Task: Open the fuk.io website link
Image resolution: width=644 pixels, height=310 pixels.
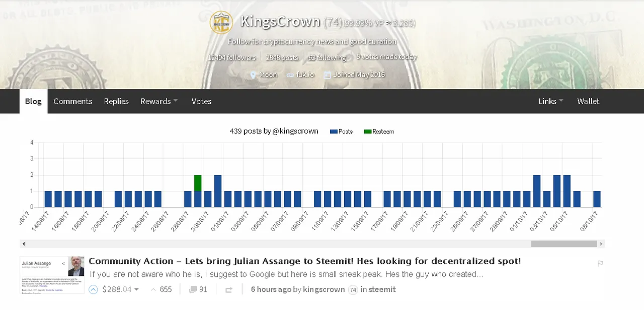Action: click(x=305, y=75)
